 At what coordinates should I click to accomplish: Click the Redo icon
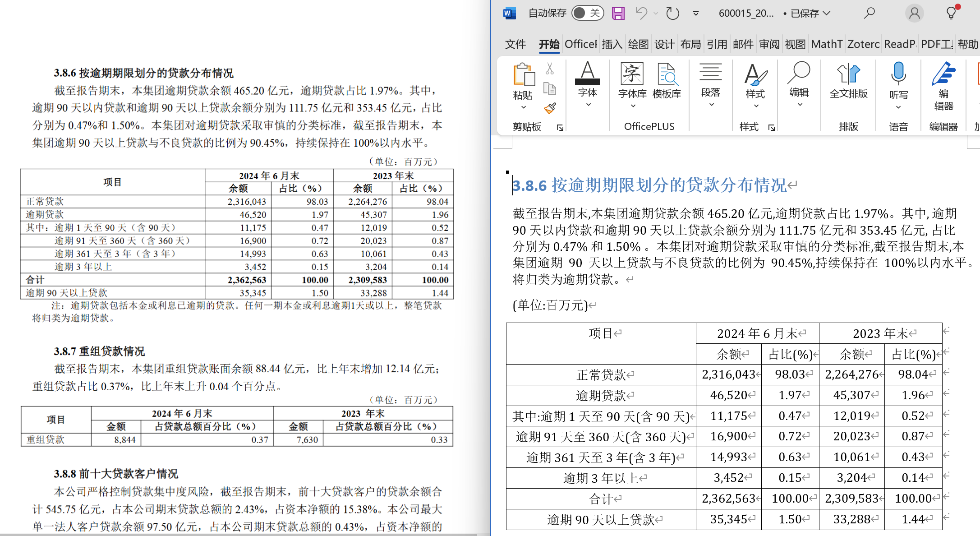672,13
